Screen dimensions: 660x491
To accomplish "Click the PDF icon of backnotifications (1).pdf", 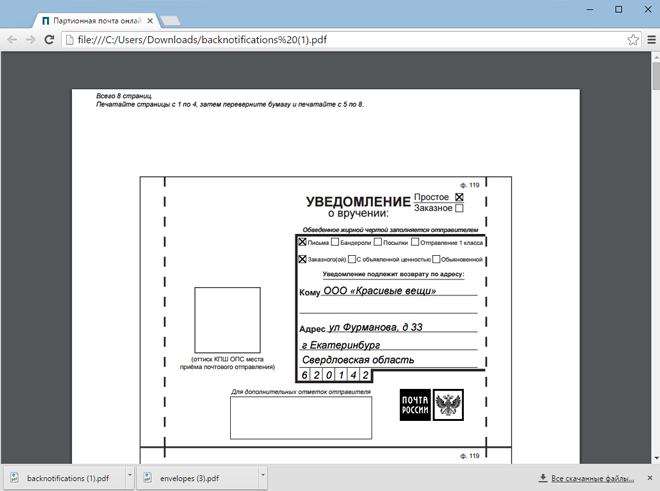I will pos(14,478).
